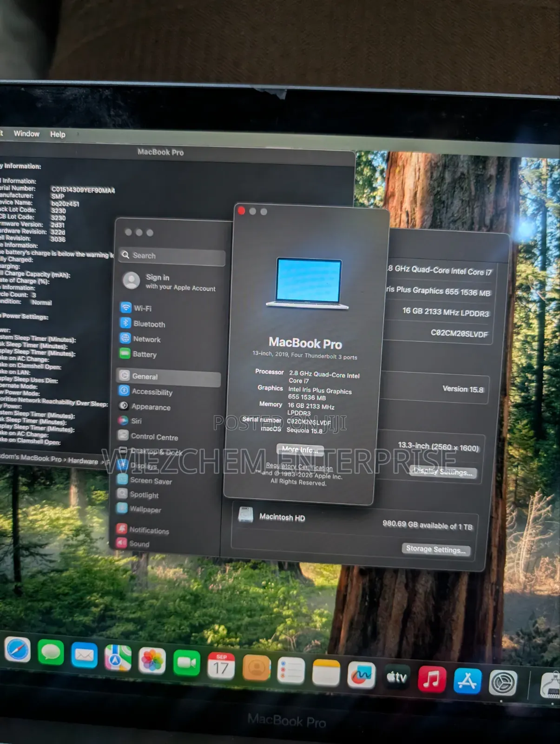
Task: Open the Mail app in Dock
Action: click(x=84, y=655)
